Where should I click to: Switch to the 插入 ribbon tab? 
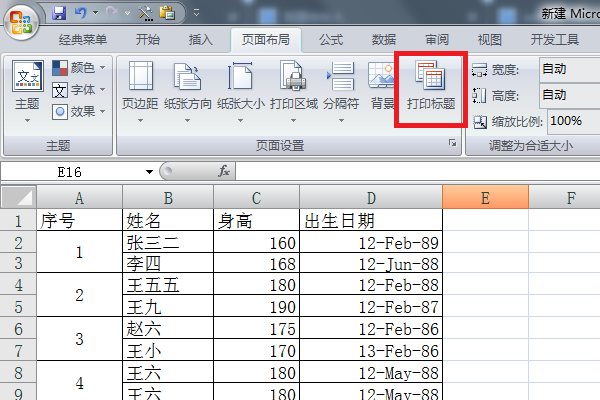click(201, 40)
